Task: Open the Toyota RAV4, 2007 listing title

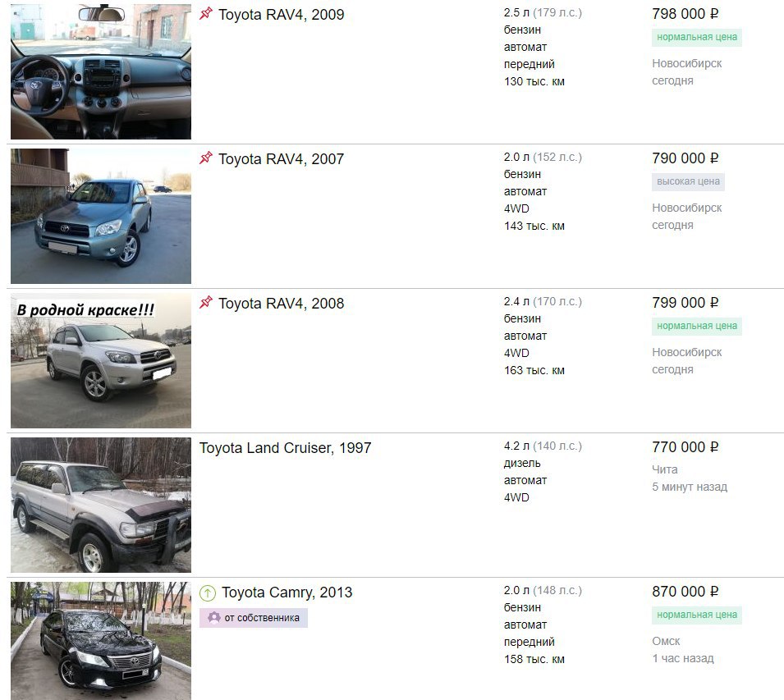Action: (281, 159)
